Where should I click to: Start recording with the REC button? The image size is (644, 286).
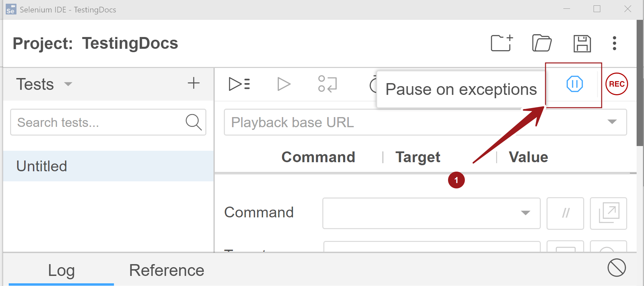(x=616, y=84)
